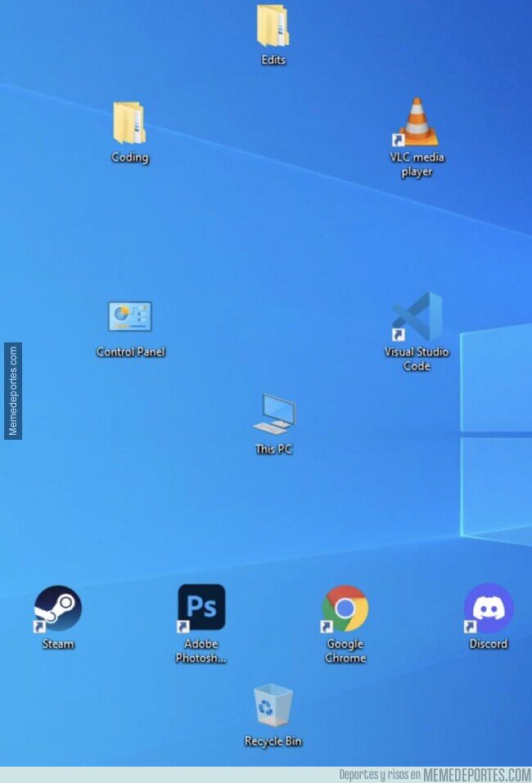The width and height of the screenshot is (532, 783).
Task: Select the Adobe Photoshop Ps icon
Action: (x=201, y=608)
